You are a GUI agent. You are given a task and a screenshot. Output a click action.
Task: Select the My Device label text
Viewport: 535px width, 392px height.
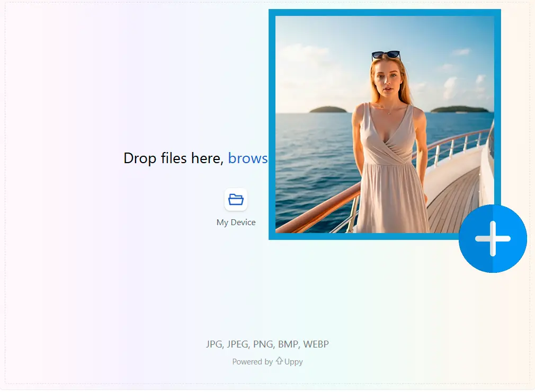pos(236,222)
